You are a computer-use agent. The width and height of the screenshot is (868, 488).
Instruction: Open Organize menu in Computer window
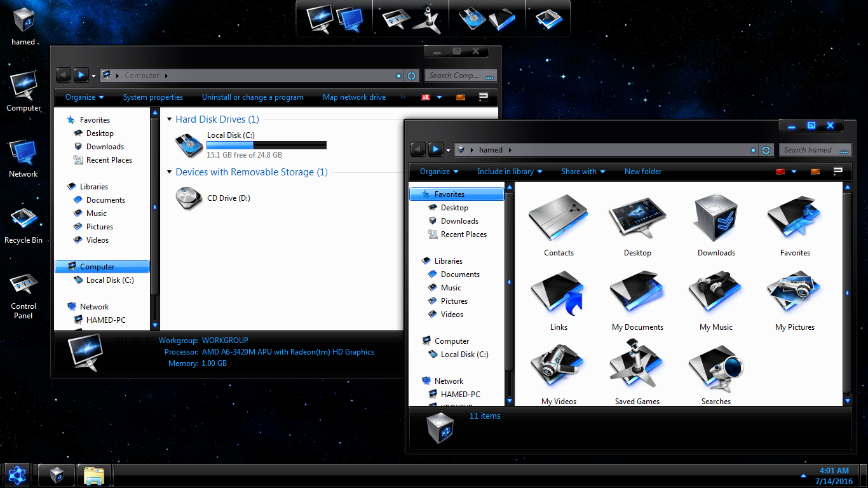(x=85, y=97)
